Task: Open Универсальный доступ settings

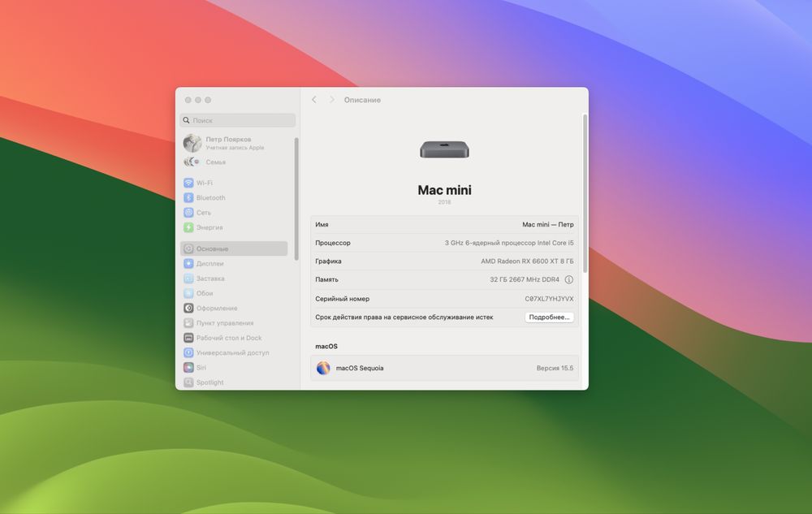Action: [227, 352]
